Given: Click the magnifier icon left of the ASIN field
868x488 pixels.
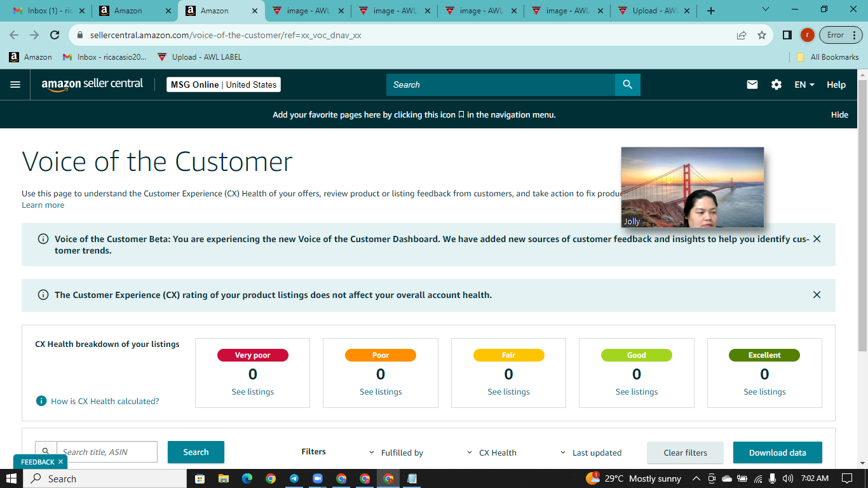Looking at the screenshot, I should (x=46, y=452).
